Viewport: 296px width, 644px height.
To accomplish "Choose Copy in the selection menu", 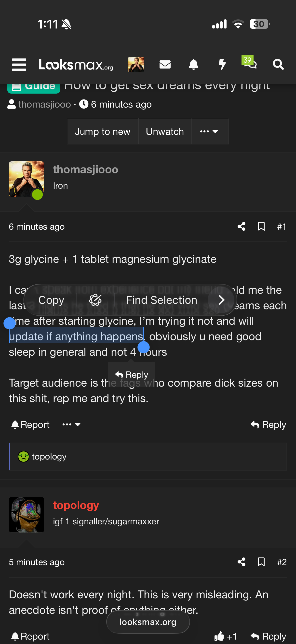I will point(51,300).
